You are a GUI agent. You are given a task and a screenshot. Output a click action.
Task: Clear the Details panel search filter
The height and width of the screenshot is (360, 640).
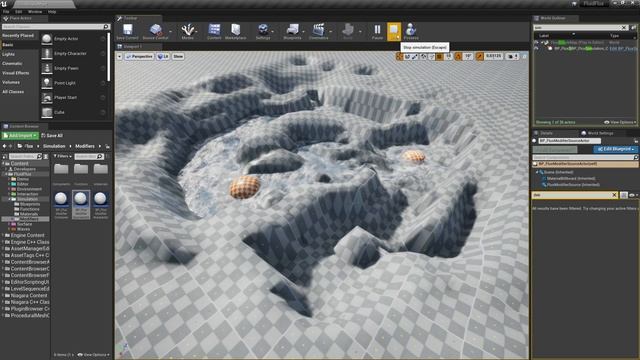(x=614, y=195)
